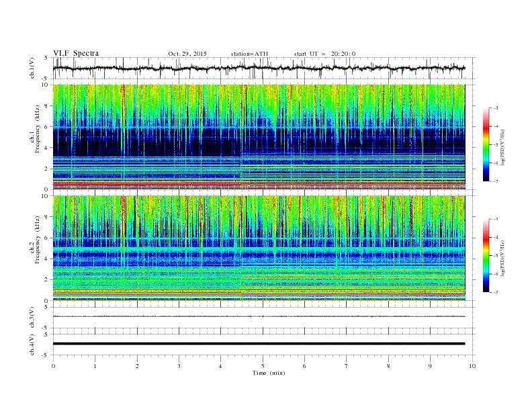Viewport: 532px width, 411px height.
Task: Click time axis tick label '5'
Action: [263, 366]
